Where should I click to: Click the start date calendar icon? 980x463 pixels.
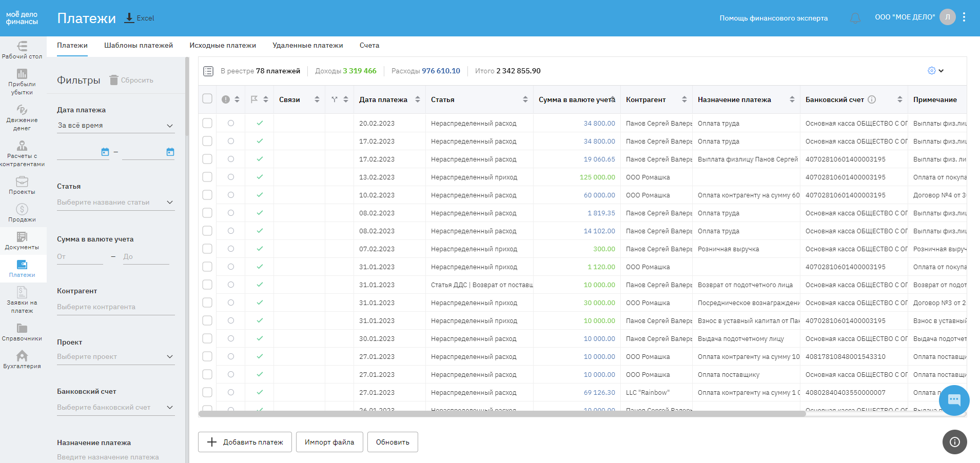[105, 152]
